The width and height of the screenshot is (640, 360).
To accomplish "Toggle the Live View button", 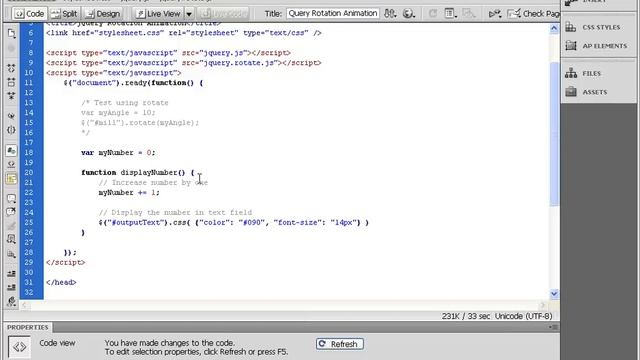I will [158, 14].
